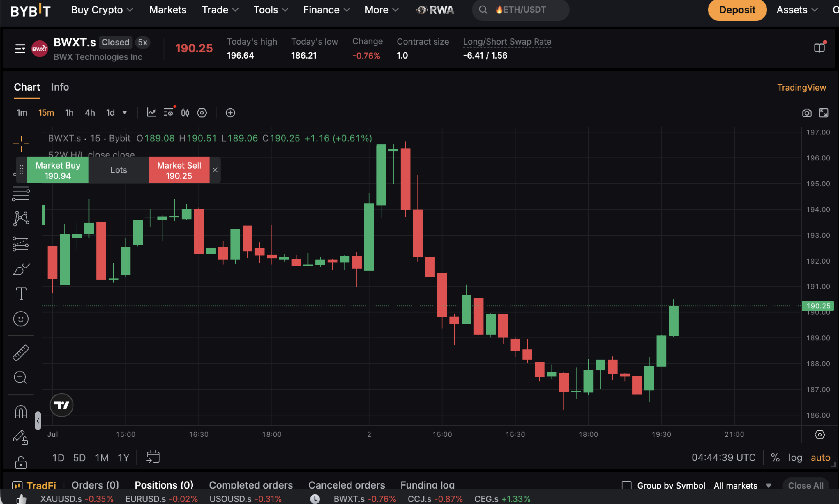Viewport: 839px width, 504px height.
Task: Open the trading guide book icon
Action: (x=819, y=48)
